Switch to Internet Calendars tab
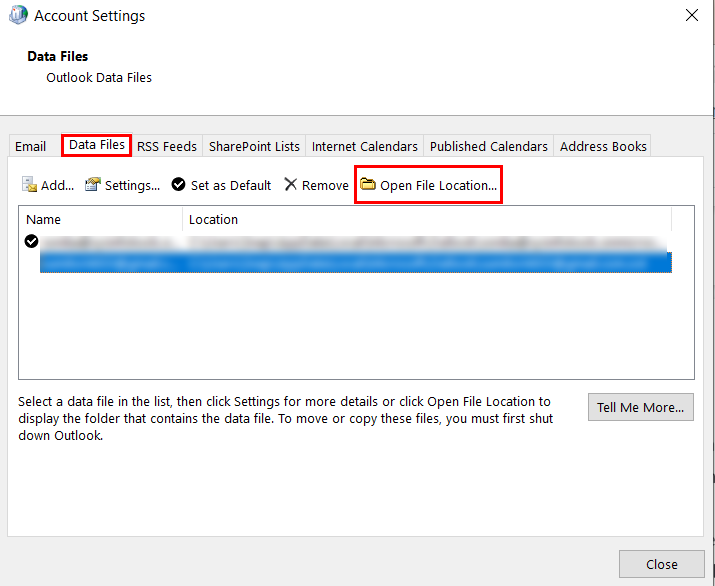Screen dimensions: 715x586 (364, 146)
